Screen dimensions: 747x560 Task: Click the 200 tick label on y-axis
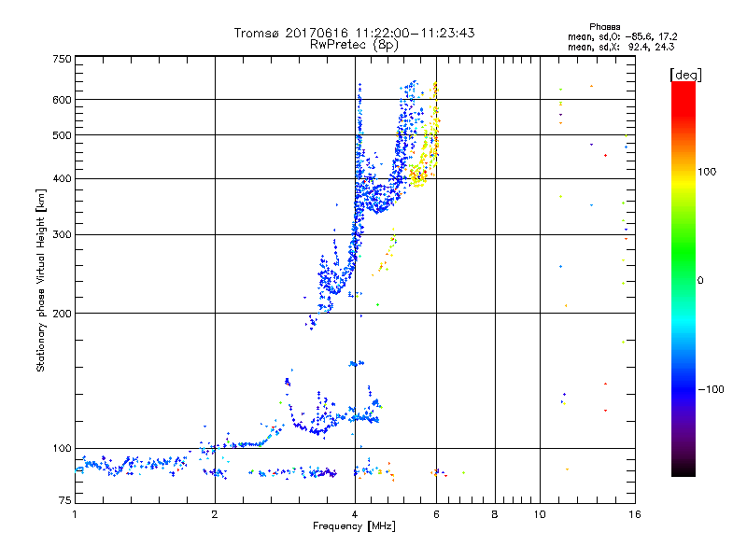point(62,314)
